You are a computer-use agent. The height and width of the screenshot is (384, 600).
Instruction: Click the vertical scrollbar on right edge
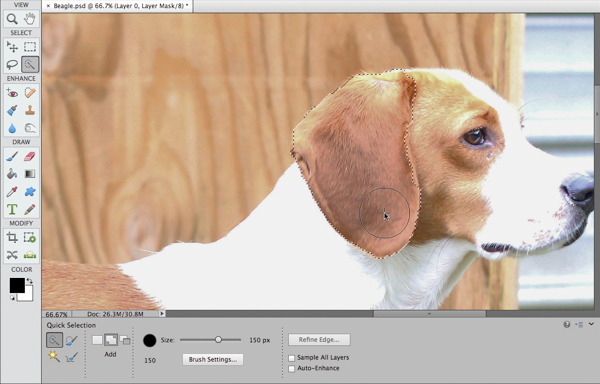pyautogui.click(x=597, y=114)
